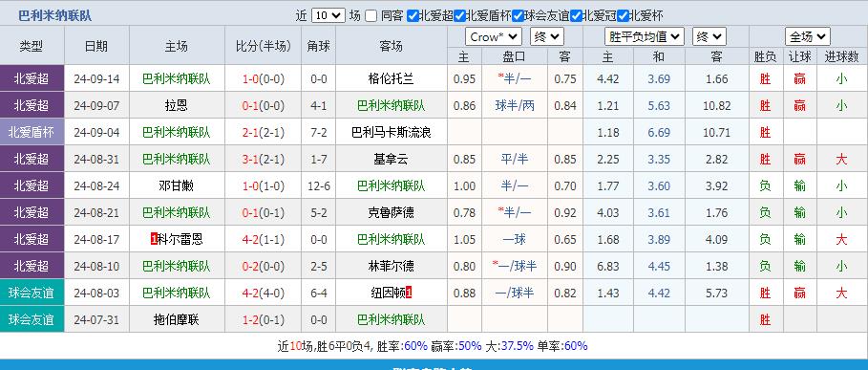The image size is (868, 370).
Task: Open the 终 dropdown next to Crow*
Action: click(547, 37)
